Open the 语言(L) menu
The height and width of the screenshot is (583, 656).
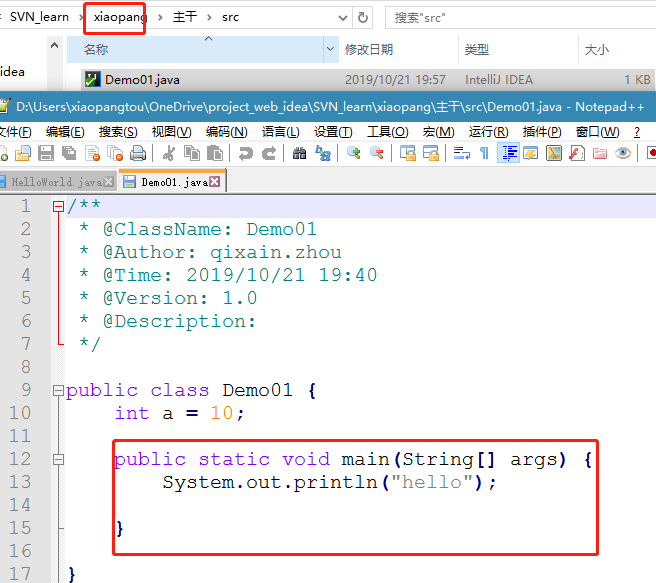click(280, 132)
